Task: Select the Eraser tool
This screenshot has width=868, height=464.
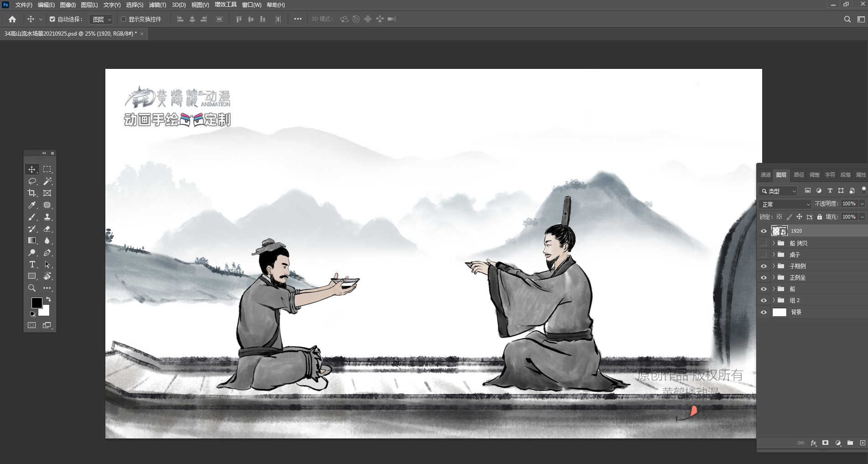Action: click(x=47, y=229)
